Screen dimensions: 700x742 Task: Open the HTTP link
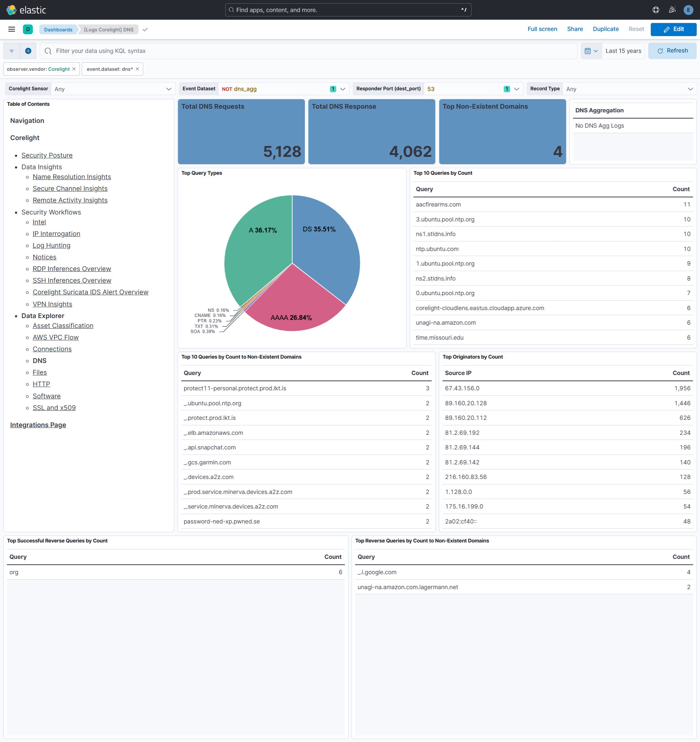point(41,384)
